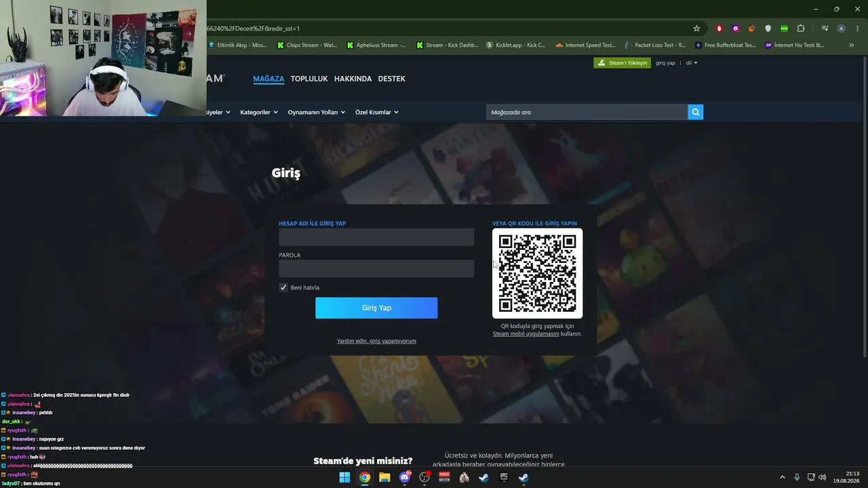This screenshot has width=868, height=488.
Task: Open File Explorer from the taskbar
Action: click(384, 477)
